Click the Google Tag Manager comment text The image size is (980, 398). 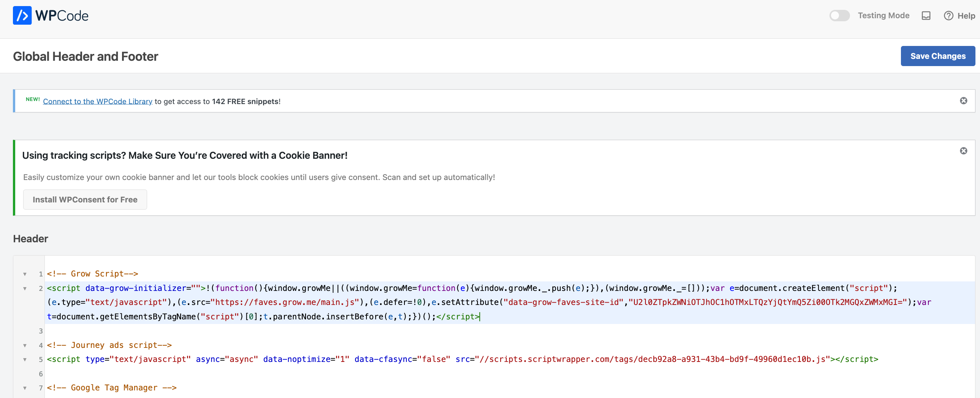pos(111,388)
